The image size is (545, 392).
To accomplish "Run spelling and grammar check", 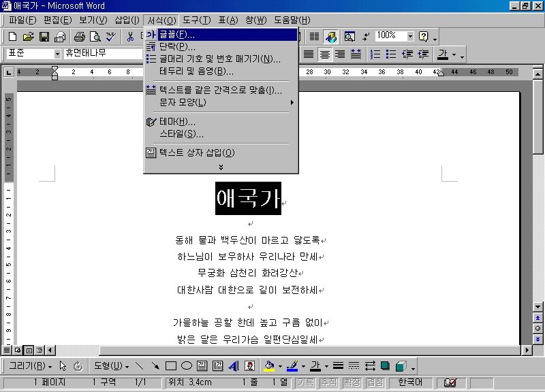I will [x=111, y=37].
